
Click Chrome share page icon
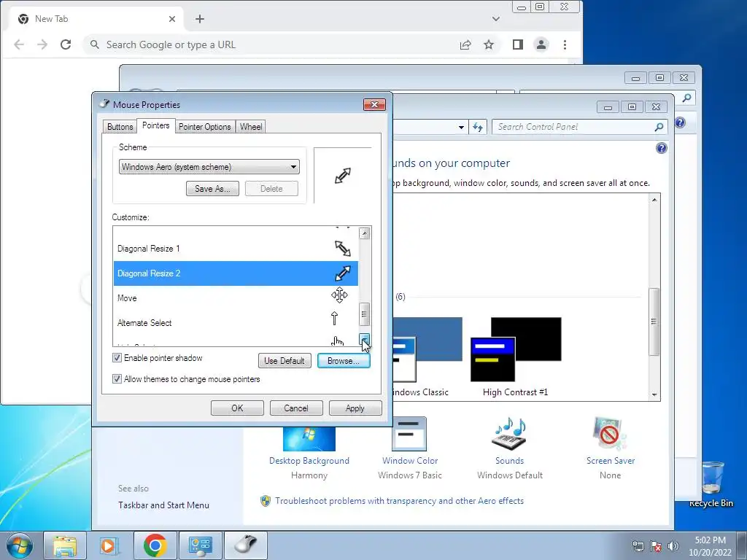click(x=465, y=44)
